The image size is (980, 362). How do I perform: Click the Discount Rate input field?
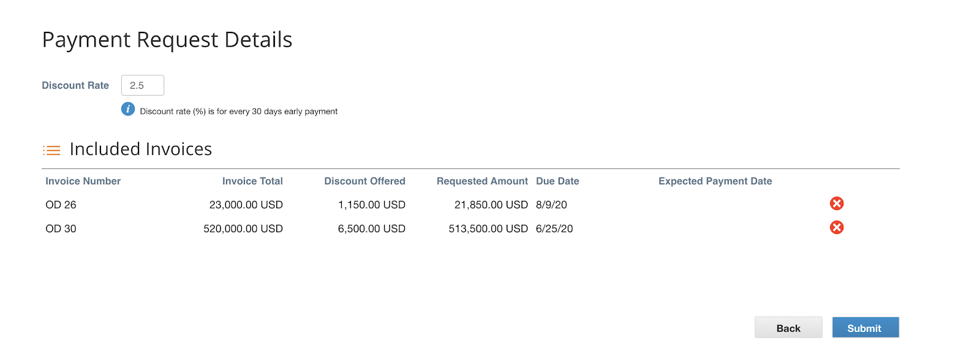[x=143, y=85]
